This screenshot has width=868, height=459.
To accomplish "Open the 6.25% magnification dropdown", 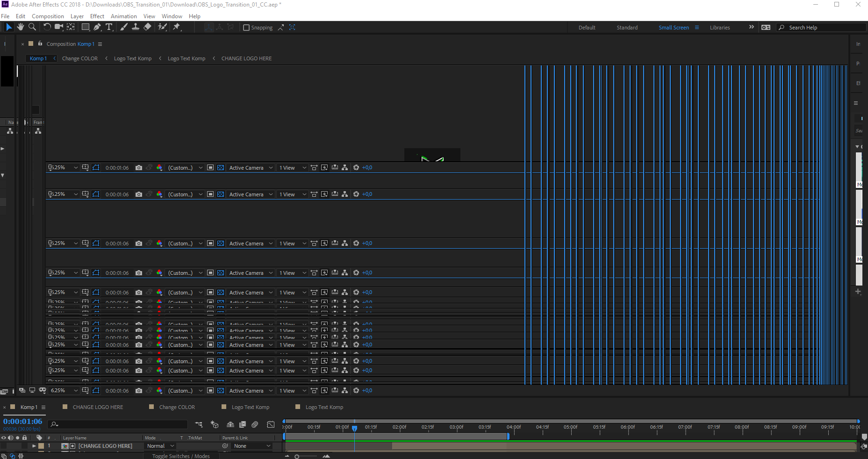I will point(64,390).
